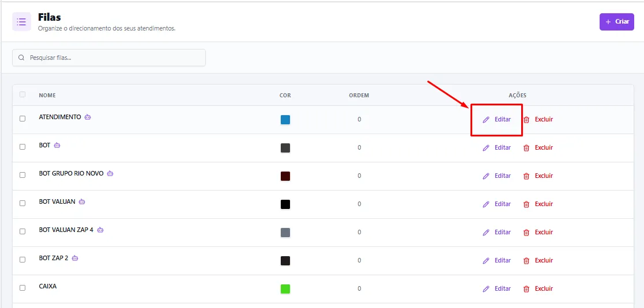This screenshot has height=308, width=644.
Task: Click blue color swatch of ATENDIMENTO
Action: 285,120
